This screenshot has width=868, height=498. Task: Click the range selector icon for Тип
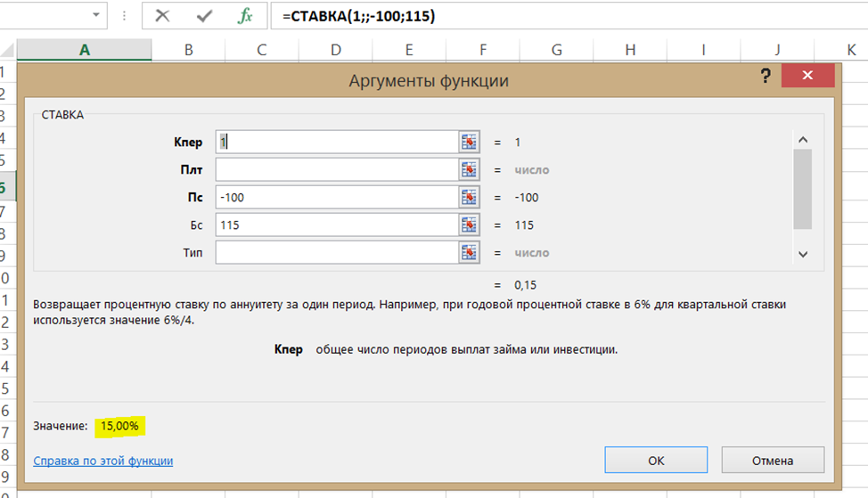click(x=470, y=253)
